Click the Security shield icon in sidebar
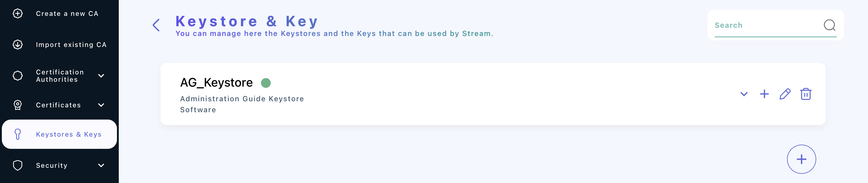The width and height of the screenshot is (868, 183). click(18, 165)
